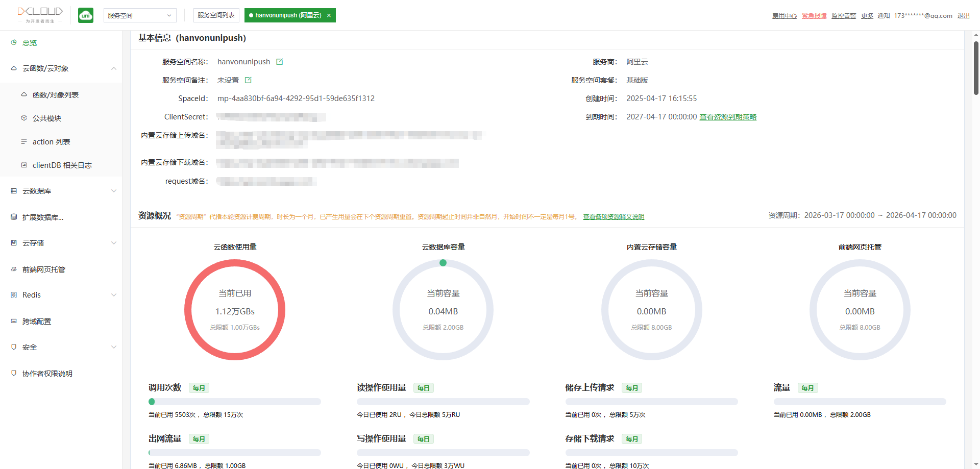Open action 列表 in the sidebar
980x469 pixels.
[x=51, y=142]
